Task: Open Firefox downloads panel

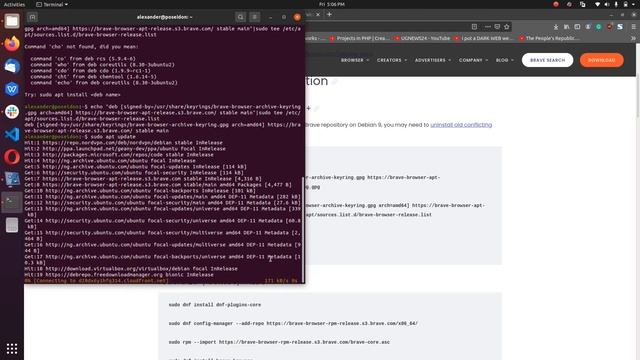Action: pos(556,27)
